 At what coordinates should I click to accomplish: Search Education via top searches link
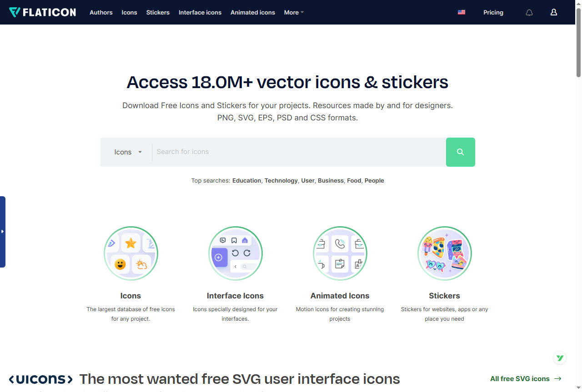pos(246,180)
